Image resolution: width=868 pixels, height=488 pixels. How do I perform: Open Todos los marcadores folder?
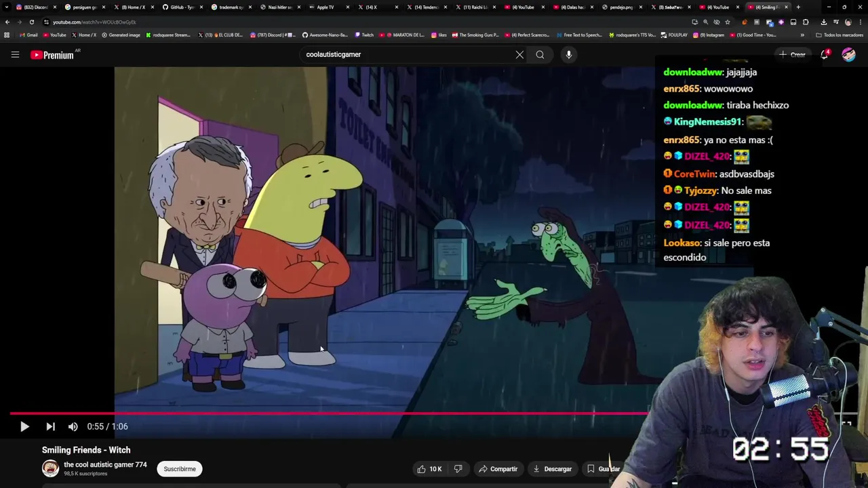[x=840, y=35]
